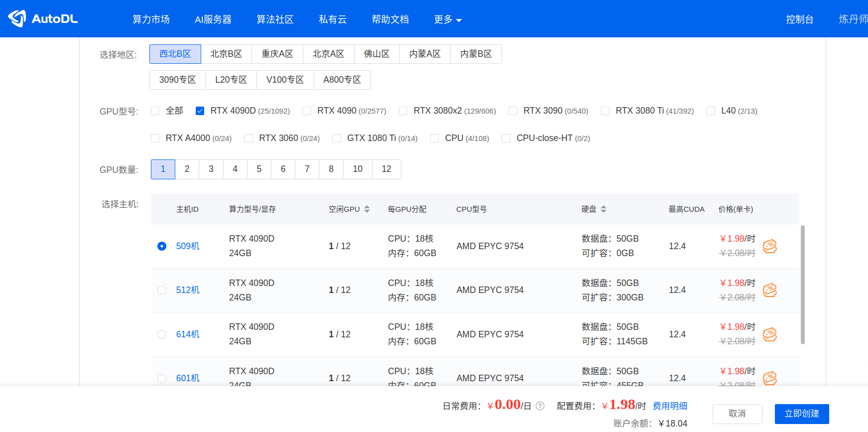Screen dimensions: 868x432
Task: Click discount coupon icon for host 601机
Action: click(769, 378)
